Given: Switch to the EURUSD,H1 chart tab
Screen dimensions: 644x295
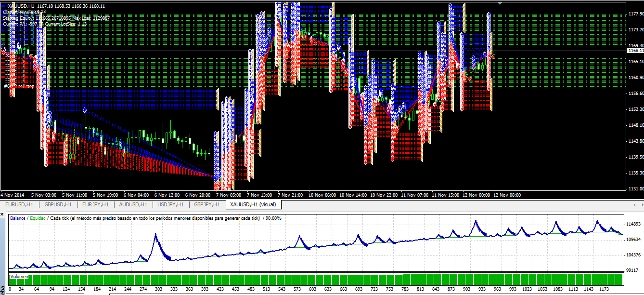Looking at the screenshot, I should point(19,204).
